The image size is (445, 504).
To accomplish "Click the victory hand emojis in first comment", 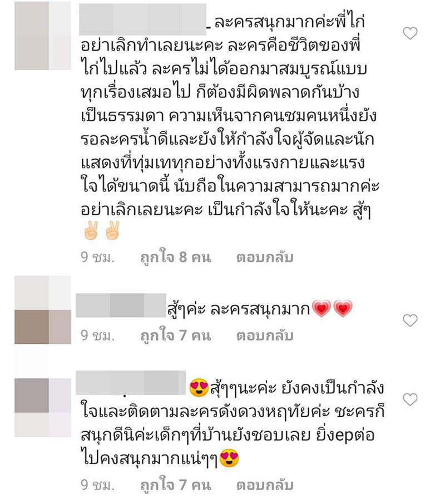I will [102, 230].
